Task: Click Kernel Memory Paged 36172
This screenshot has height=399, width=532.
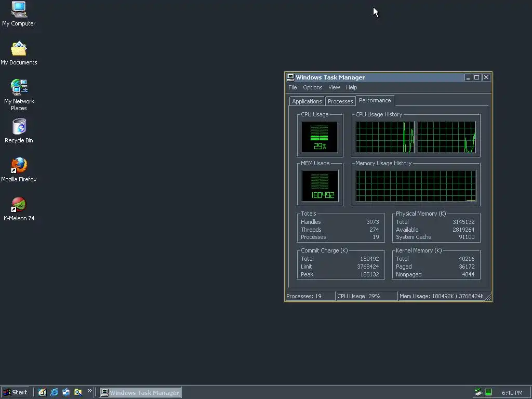Action: click(467, 267)
